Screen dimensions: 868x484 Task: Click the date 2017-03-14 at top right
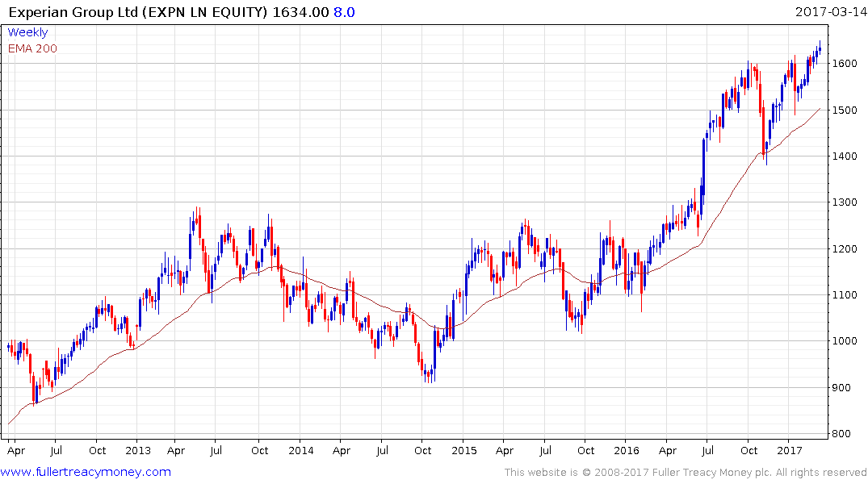(x=830, y=11)
